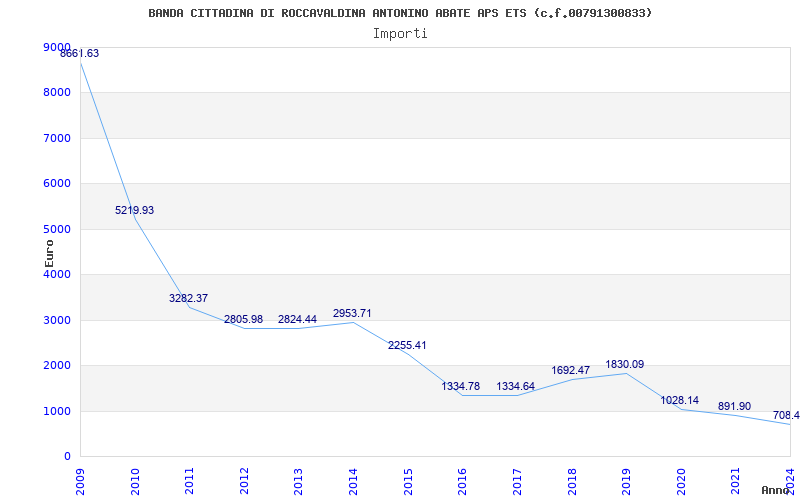Click the Euro y-axis label
Viewport: 800px width, 500px height.
[49, 253]
